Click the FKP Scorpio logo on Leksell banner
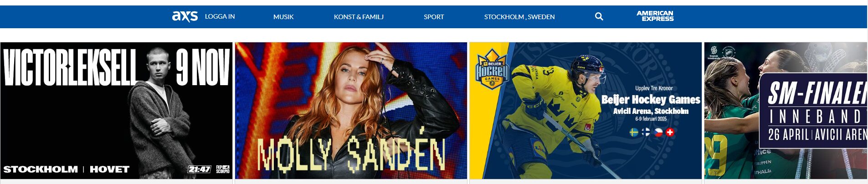Screen dimensions: 868x184 click(x=223, y=169)
